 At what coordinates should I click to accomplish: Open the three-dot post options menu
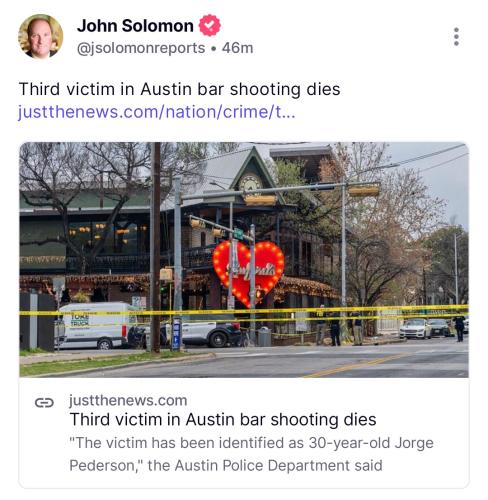(x=456, y=37)
